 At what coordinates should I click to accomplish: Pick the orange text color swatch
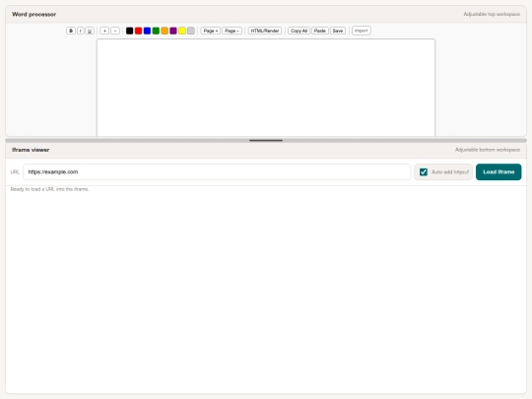165,31
